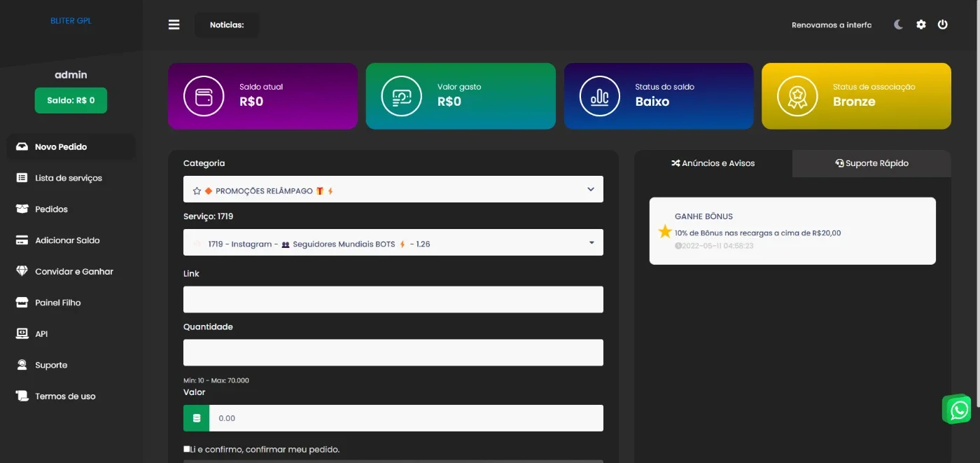Screen dimensions: 980x463
Task: Click the chart icon on Status do saldo
Action: (600, 97)
